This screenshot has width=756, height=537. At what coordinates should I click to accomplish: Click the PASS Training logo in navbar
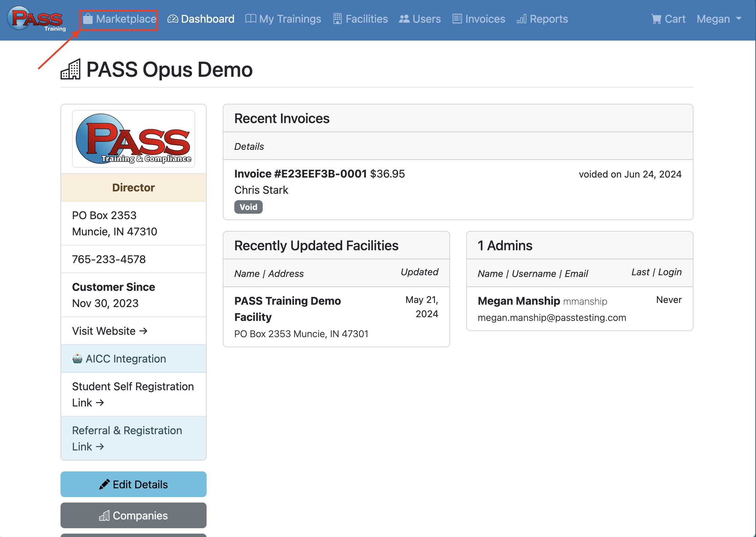[x=37, y=19]
